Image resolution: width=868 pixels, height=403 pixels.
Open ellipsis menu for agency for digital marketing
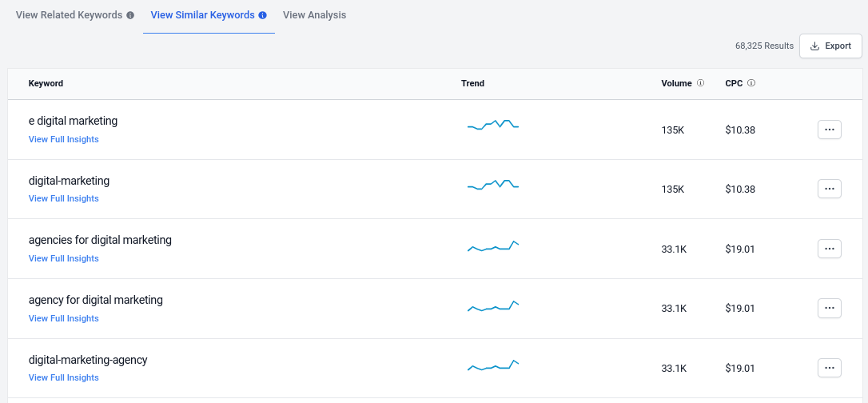(830, 309)
